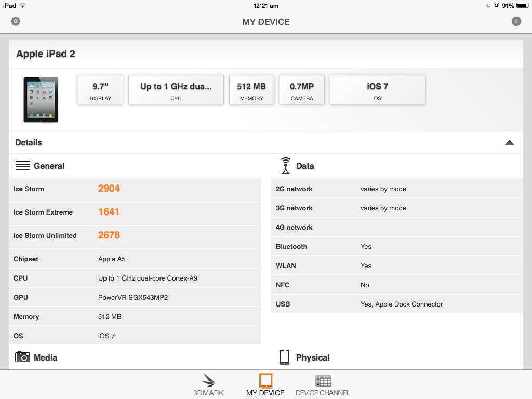This screenshot has width=532, height=399.
Task: Click the Ice Storm Unlimited label
Action: point(45,235)
